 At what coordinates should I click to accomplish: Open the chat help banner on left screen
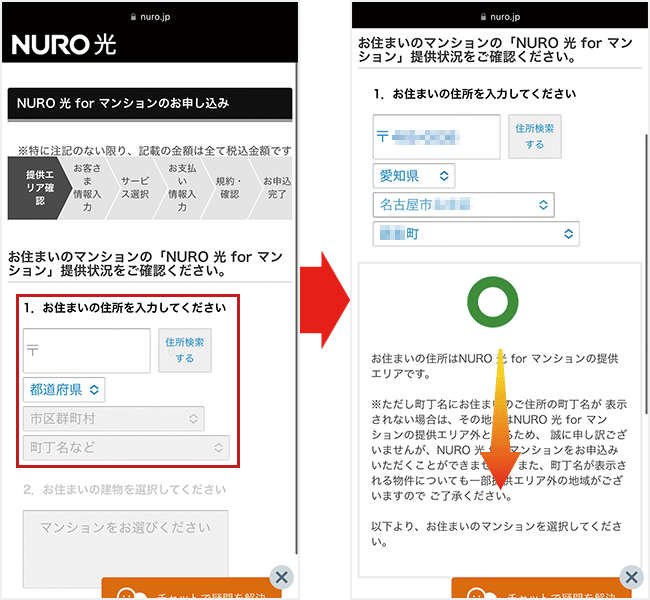(x=192, y=589)
